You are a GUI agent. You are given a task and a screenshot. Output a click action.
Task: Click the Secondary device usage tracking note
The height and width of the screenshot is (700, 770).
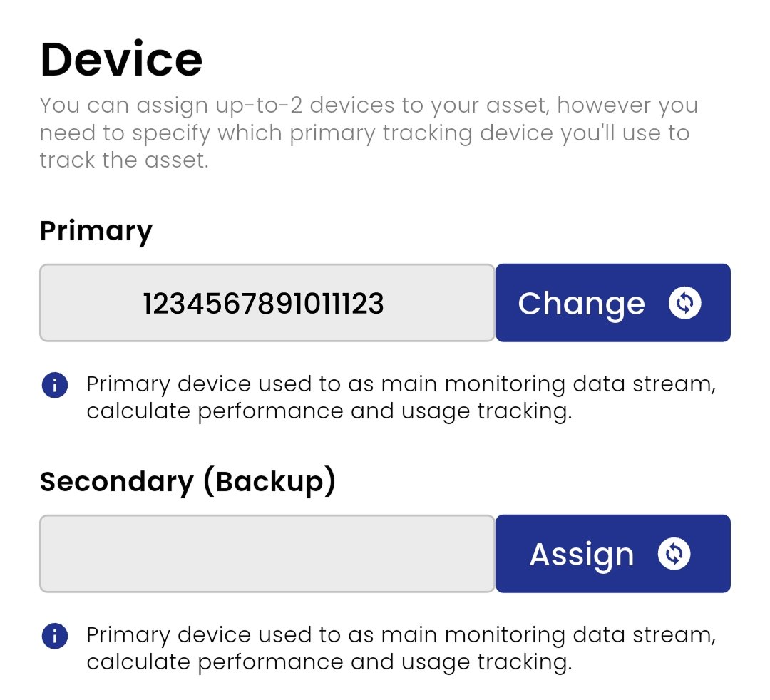click(x=399, y=648)
